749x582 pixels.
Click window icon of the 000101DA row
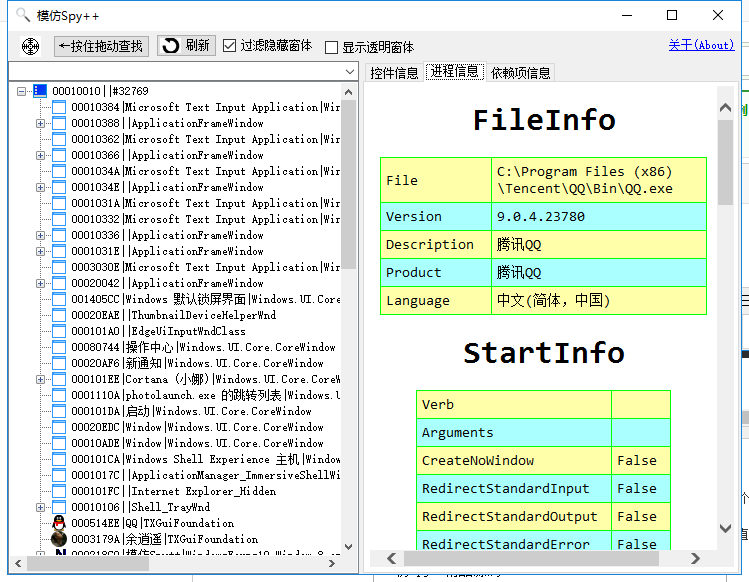click(59, 411)
